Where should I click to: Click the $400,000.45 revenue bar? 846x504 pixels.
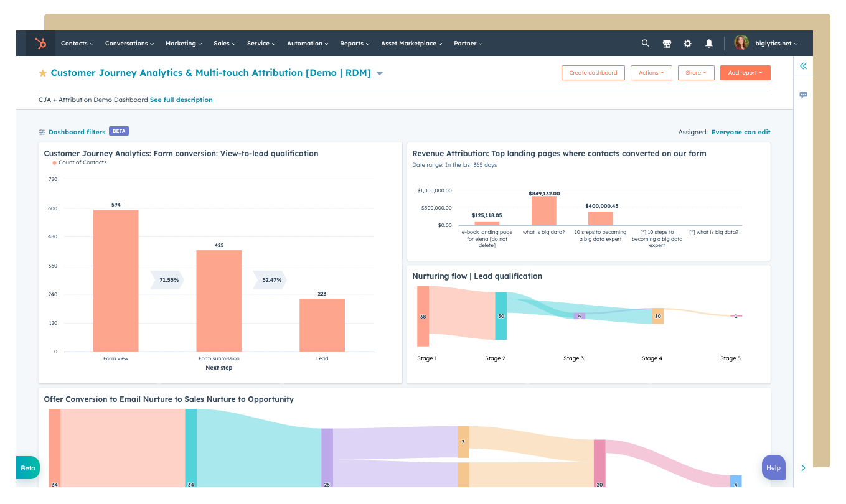(601, 218)
